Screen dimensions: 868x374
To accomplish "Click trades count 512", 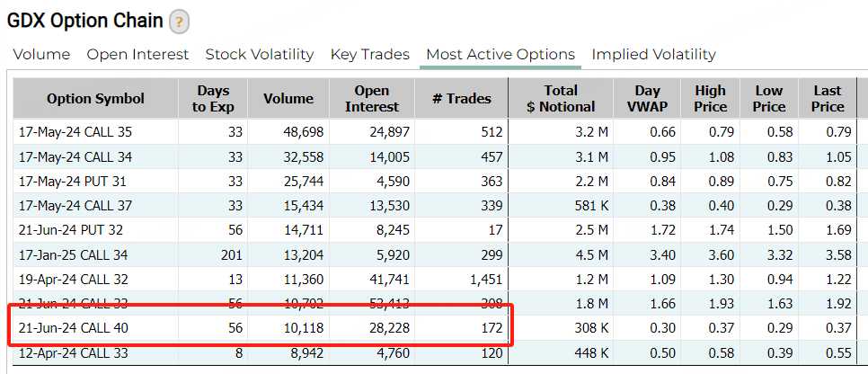I will 492,132.
